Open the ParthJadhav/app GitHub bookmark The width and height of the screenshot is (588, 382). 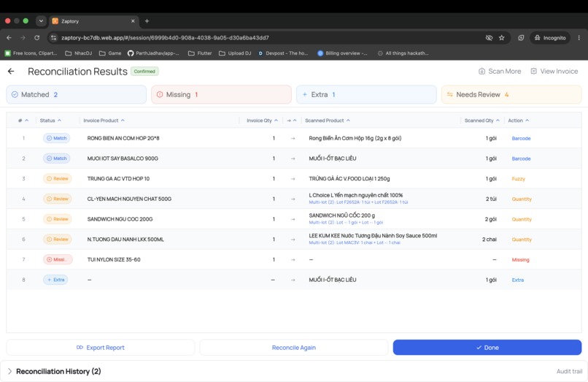pos(153,53)
